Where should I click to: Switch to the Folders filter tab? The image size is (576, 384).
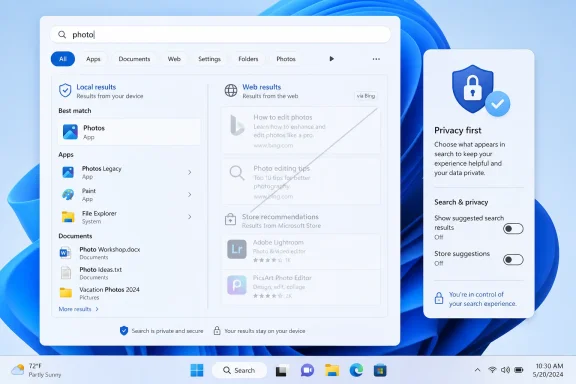tap(248, 59)
